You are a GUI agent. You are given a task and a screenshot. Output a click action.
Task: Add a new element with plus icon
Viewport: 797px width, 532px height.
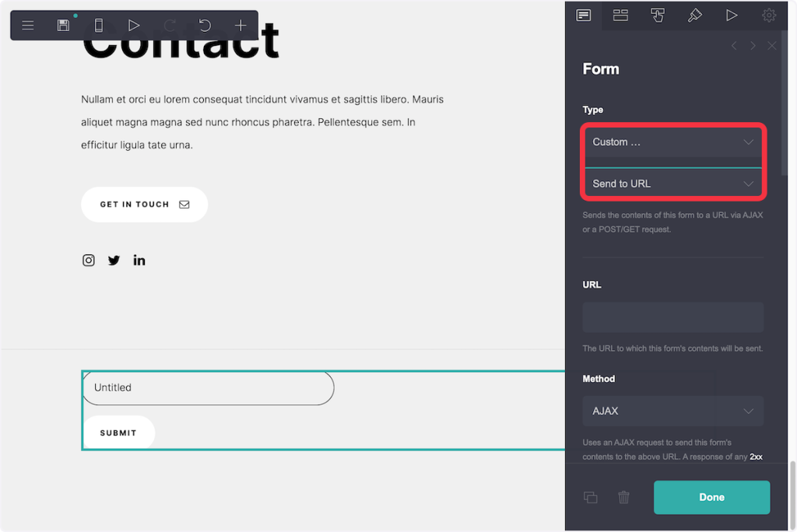point(241,26)
